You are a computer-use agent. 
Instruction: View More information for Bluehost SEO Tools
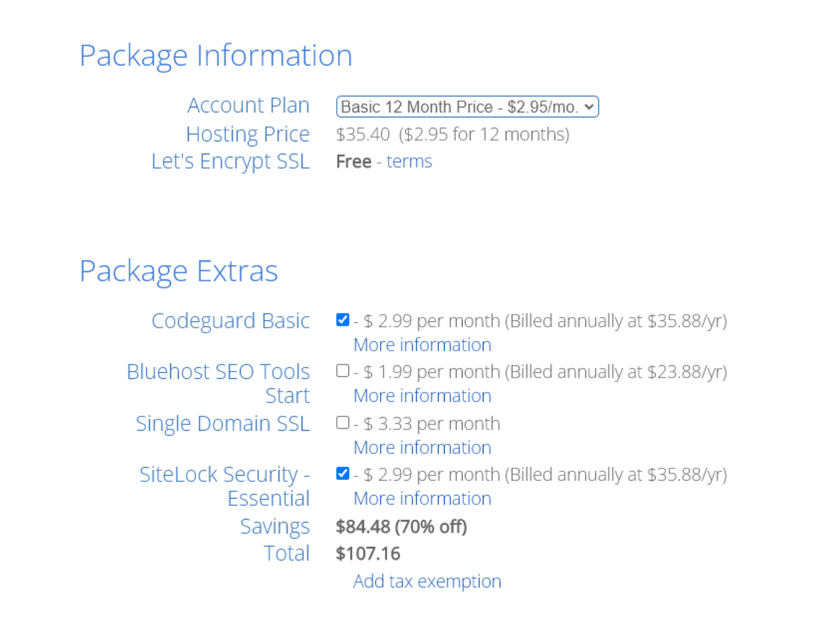(422, 396)
